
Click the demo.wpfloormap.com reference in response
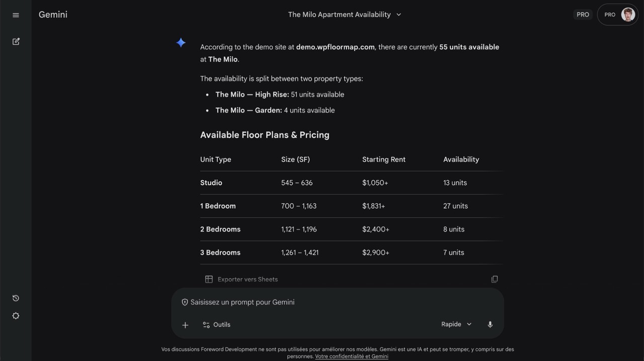[x=334, y=46]
